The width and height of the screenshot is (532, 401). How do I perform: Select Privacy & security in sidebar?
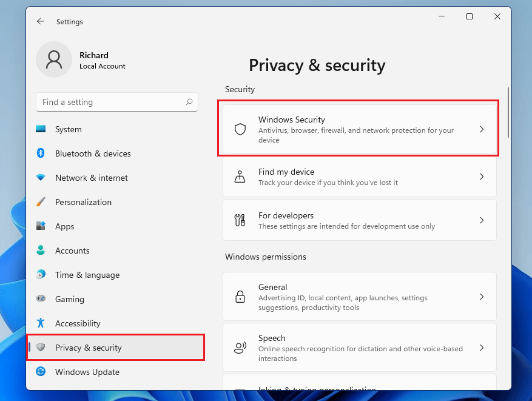88,348
